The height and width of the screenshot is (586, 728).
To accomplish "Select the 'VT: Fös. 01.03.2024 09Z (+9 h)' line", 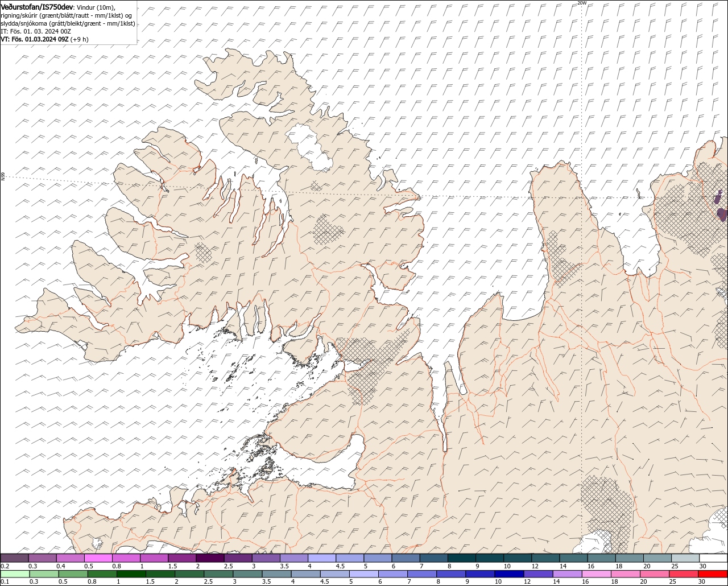I will click(44, 39).
